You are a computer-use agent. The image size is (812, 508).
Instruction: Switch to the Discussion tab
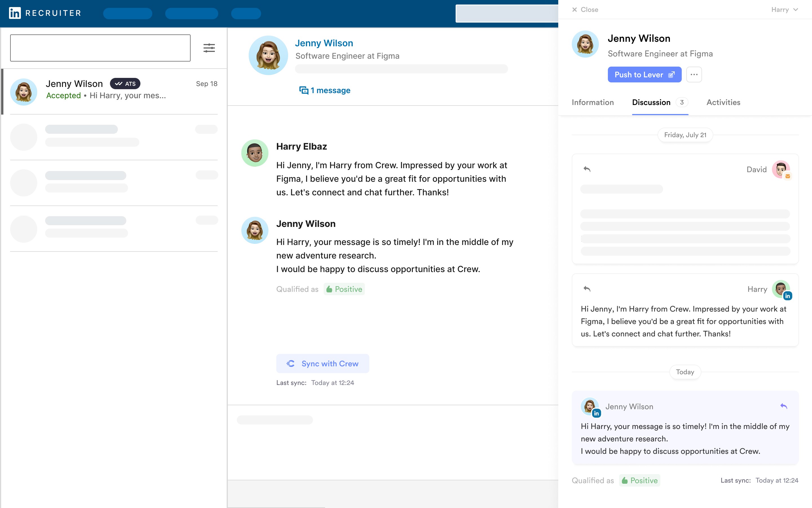(x=660, y=102)
